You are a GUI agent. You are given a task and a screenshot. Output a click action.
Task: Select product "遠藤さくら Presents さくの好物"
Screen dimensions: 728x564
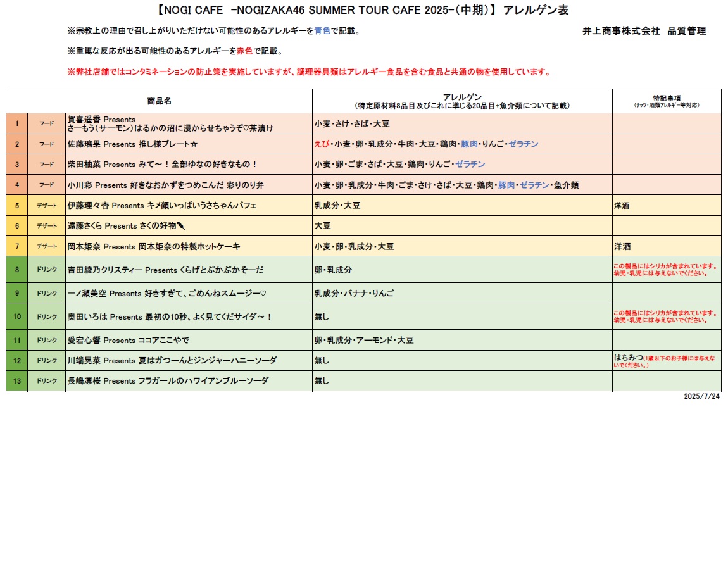[189, 225]
